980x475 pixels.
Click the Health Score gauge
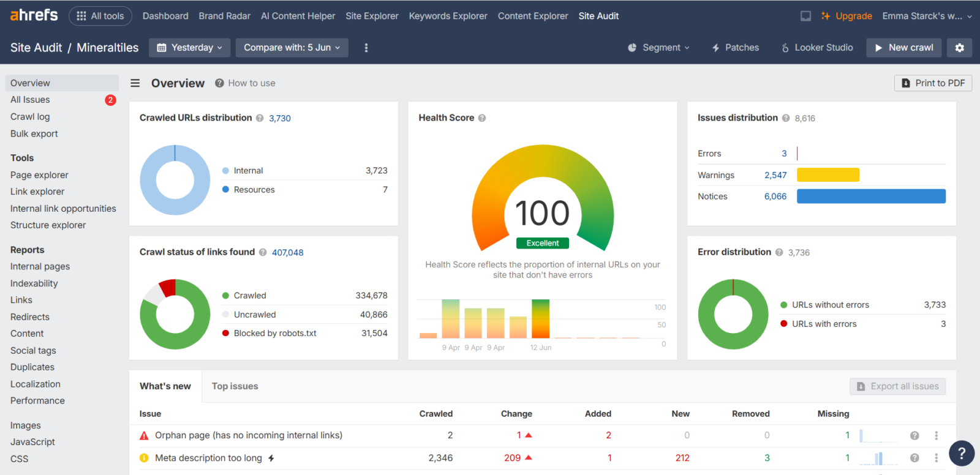coord(543,199)
